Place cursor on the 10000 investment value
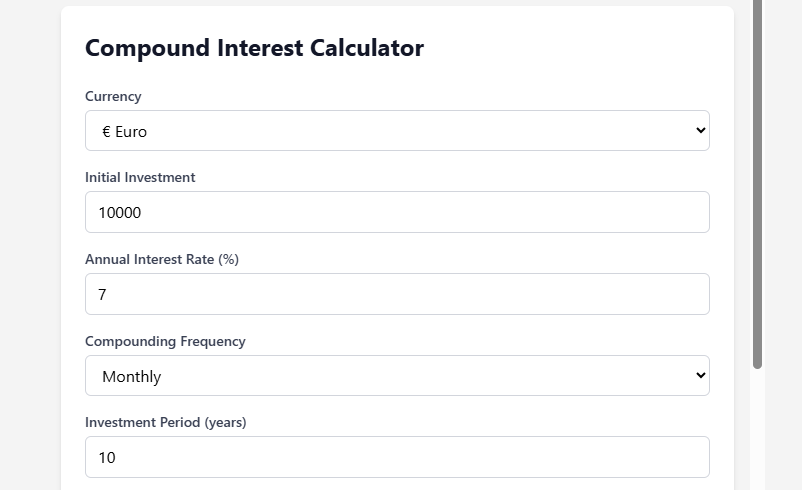The height and width of the screenshot is (490, 802). pyautogui.click(x=119, y=213)
